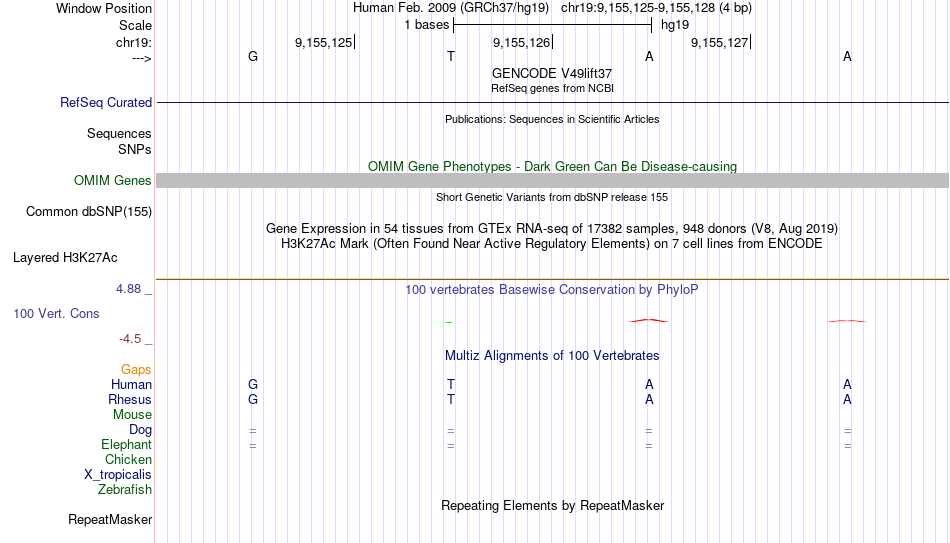Click the Rhesus row base T
Image resolution: width=950 pixels, height=543 pixels.
click(x=451, y=399)
